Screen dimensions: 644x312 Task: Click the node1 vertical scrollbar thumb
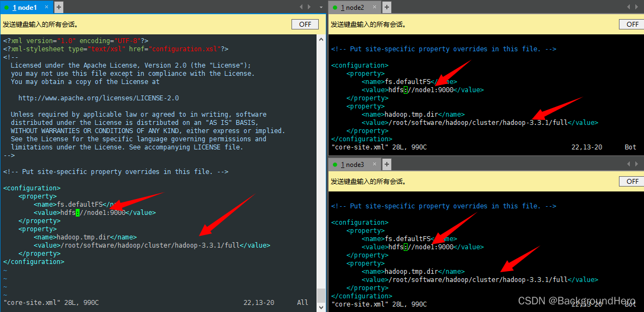321,295
